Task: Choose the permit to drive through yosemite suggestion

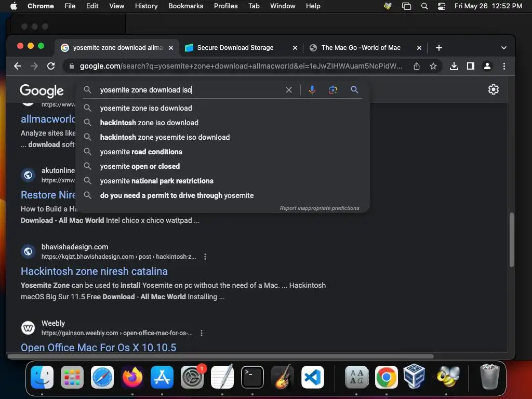Action: point(222,196)
